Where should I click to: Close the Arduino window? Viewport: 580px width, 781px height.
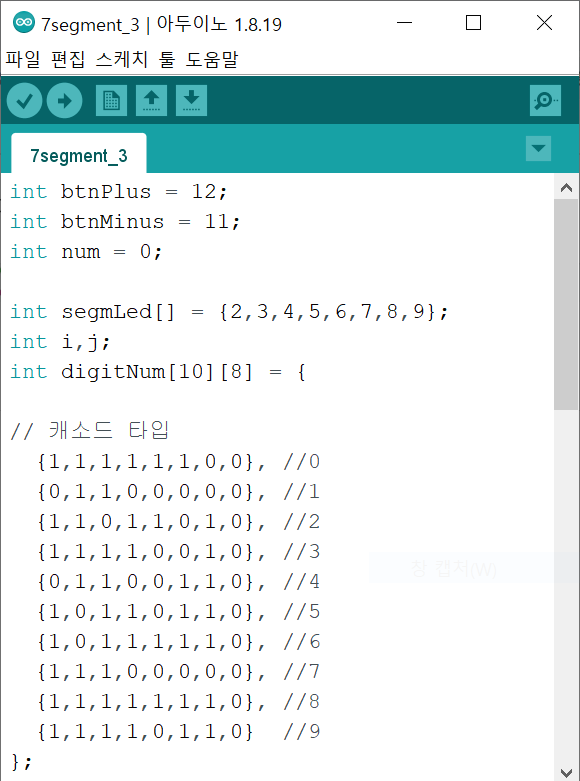[544, 22]
